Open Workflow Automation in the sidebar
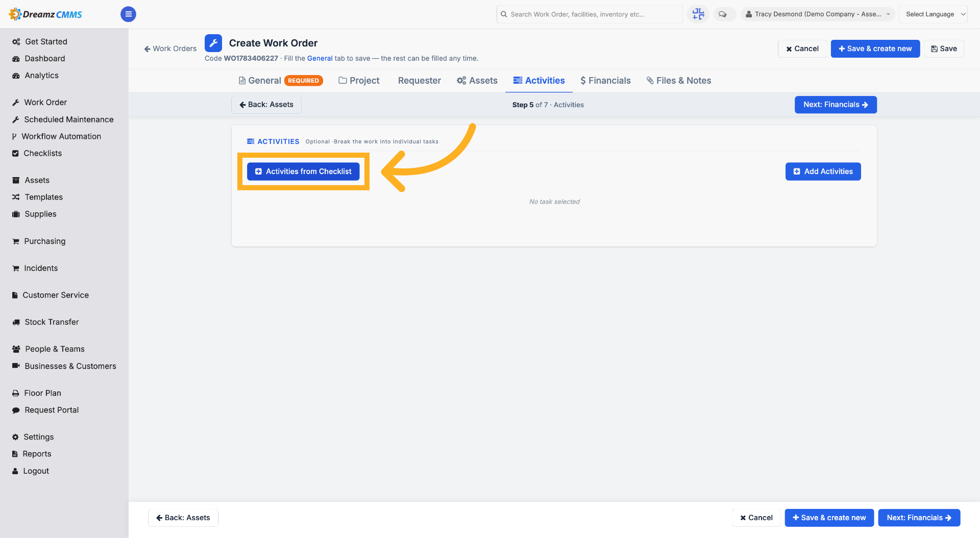This screenshot has height=538, width=980. click(x=56, y=136)
